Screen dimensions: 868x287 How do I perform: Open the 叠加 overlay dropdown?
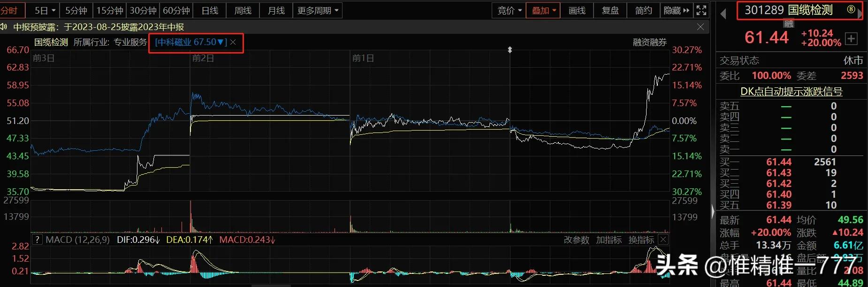point(543,10)
